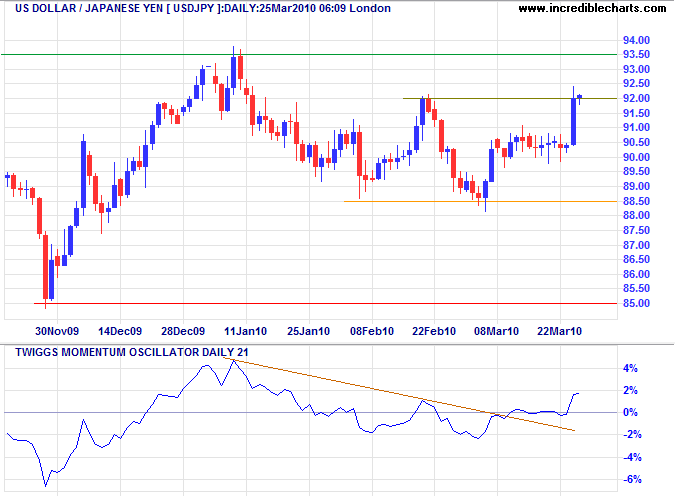Click the 2% oscillator axis label
Image resolution: width=675 pixels, height=500 pixels.
point(630,391)
